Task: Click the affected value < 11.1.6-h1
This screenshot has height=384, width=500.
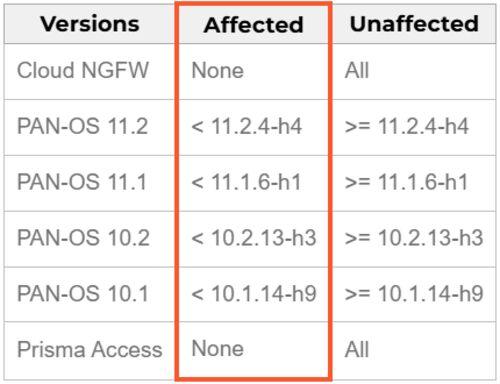Action: click(x=246, y=182)
